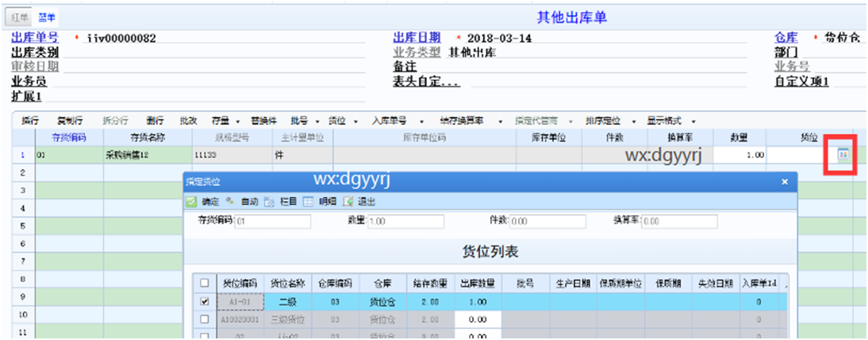Click the 货位名称 cell 三级货位

[x=288, y=319]
